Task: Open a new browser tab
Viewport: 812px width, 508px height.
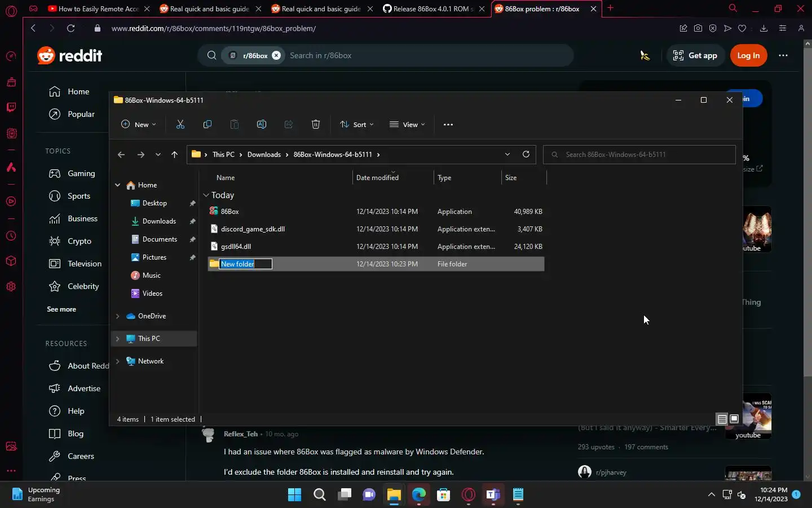Action: [x=610, y=8]
